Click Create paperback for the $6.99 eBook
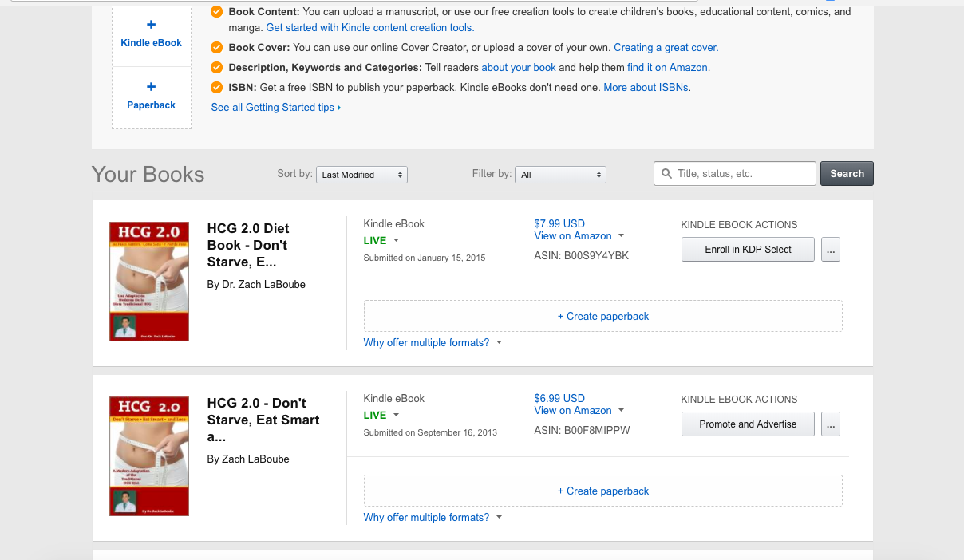Viewport: 964px width, 560px height. 603,491
